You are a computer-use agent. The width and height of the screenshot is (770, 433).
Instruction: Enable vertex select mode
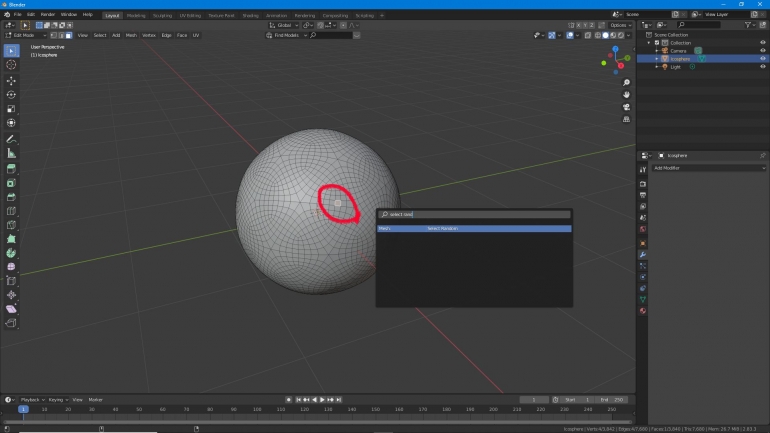click(54, 35)
